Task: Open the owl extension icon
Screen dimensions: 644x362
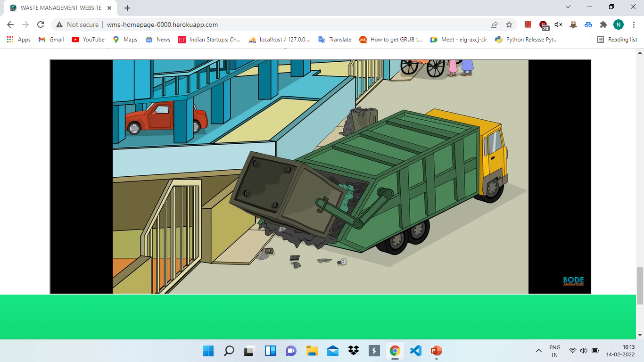Action: 573,25
